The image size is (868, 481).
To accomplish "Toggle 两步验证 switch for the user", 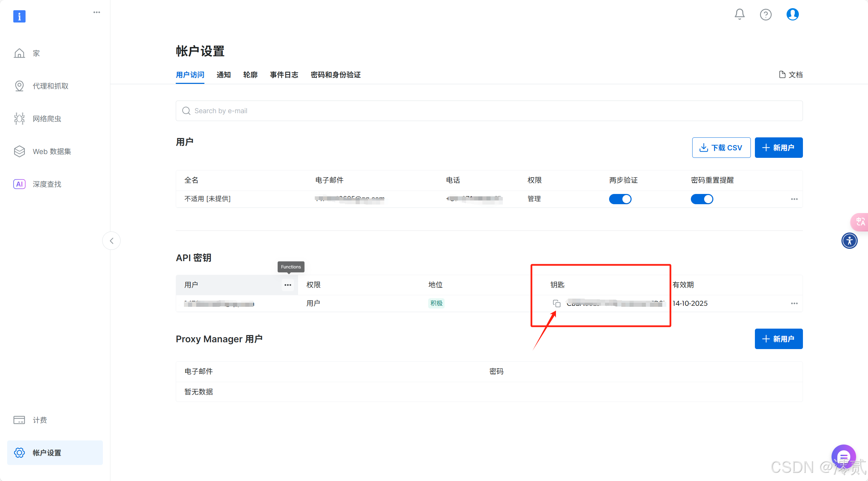I will (620, 199).
